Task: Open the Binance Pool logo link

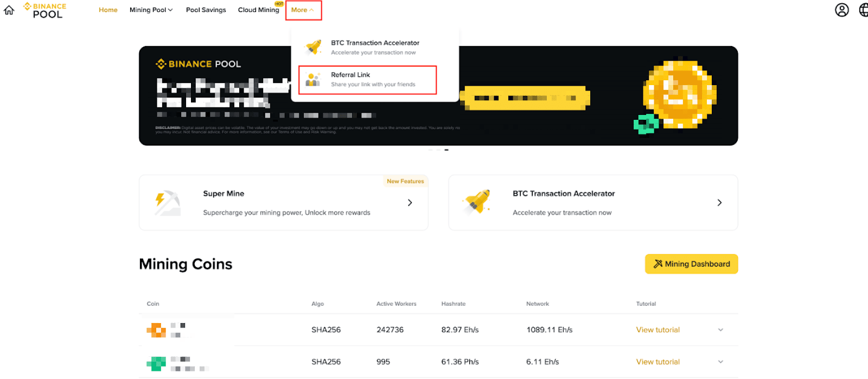Action: (44, 10)
